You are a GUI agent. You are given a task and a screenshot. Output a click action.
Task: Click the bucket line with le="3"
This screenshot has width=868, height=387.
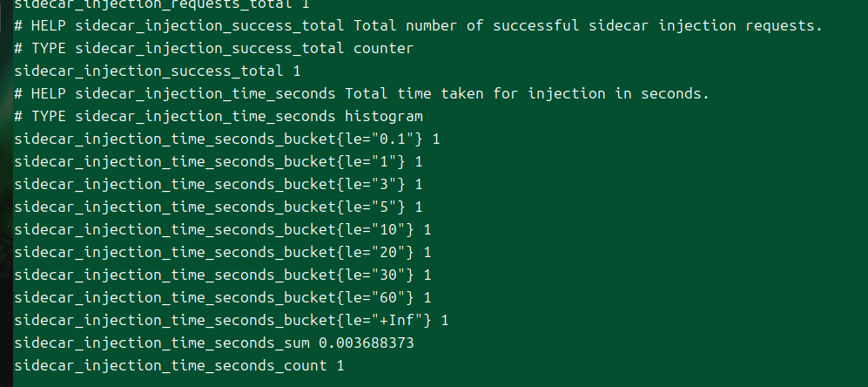[219, 185]
